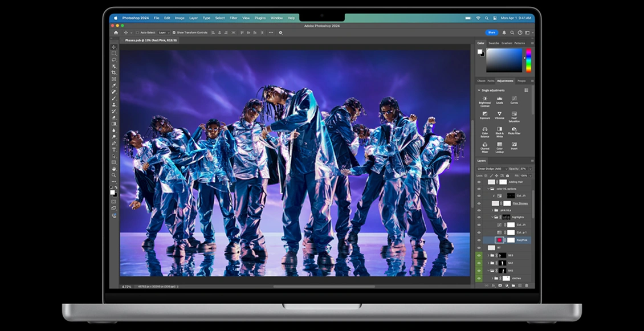Click the Home icon in options bar

(x=116, y=32)
